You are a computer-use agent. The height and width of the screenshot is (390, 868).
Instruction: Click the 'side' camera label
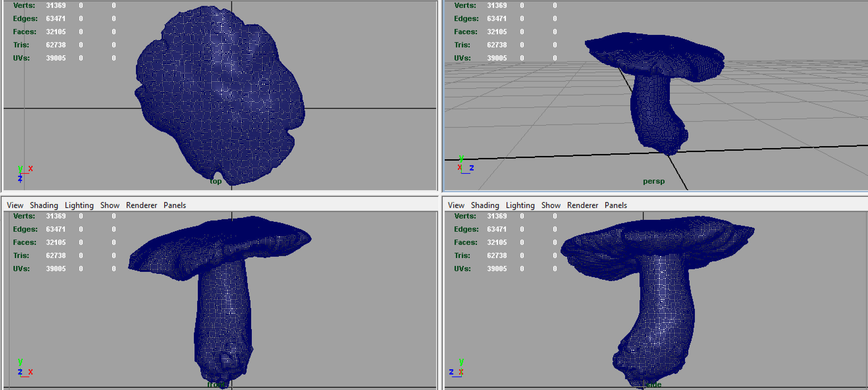[654, 384]
